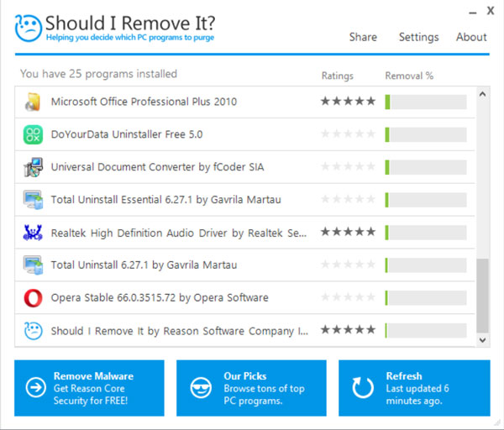Minimize the Should I Remove It window
The image size is (504, 430).
(472, 13)
